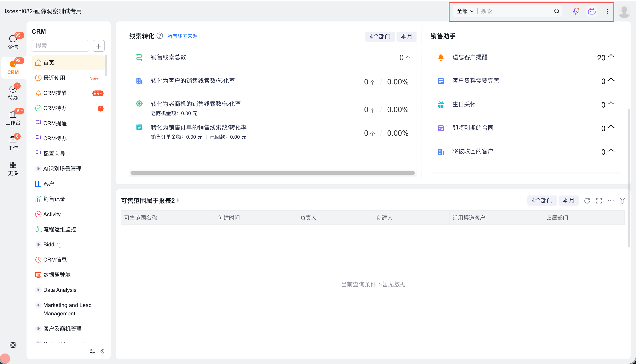The image size is (636, 364).
Task: Switch to the 工作台 module
Action: 13,117
